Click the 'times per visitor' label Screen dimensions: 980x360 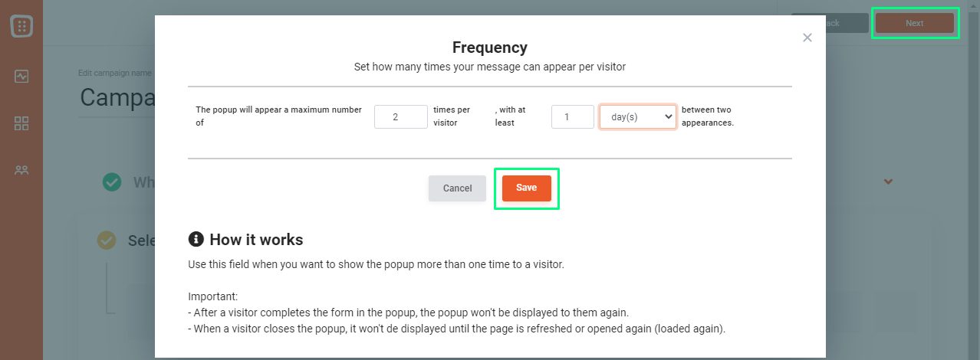coord(452,116)
